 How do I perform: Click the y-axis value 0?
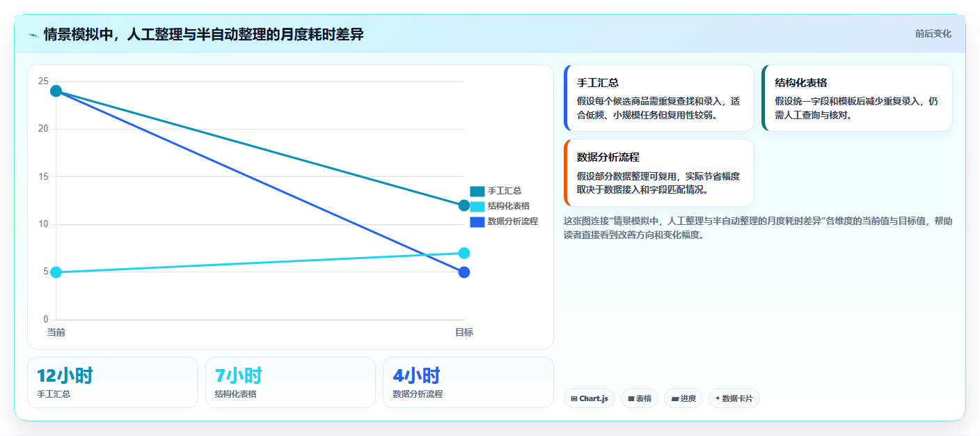46,320
